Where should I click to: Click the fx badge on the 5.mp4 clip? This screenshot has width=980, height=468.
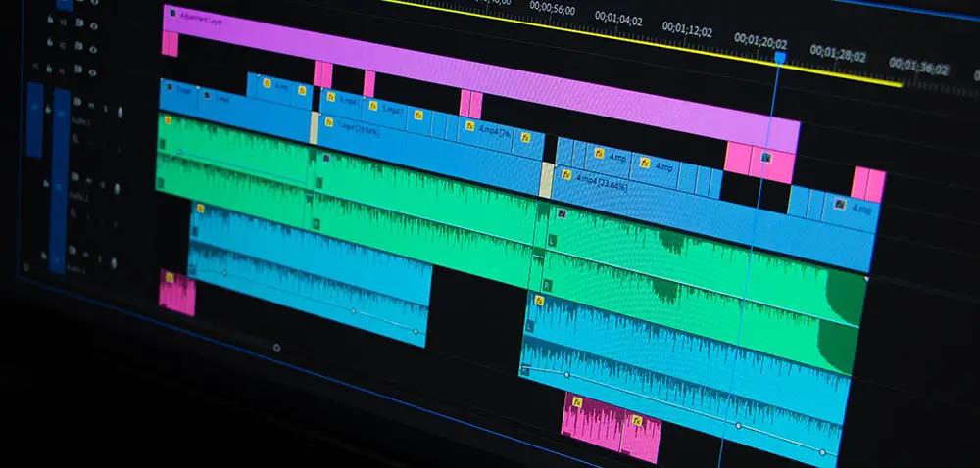coord(373,106)
